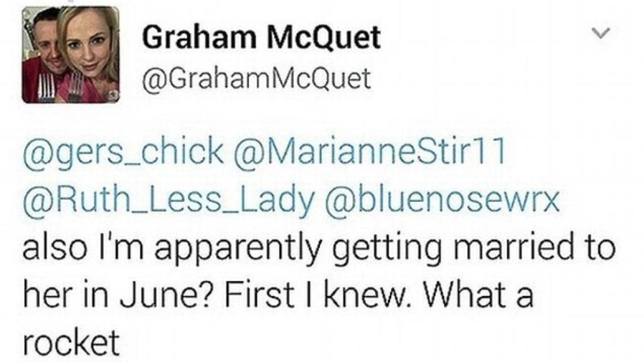Click the right fork in the avatar photo
Viewport: 644px width, 362px height.
pyautogui.click(x=75, y=87)
